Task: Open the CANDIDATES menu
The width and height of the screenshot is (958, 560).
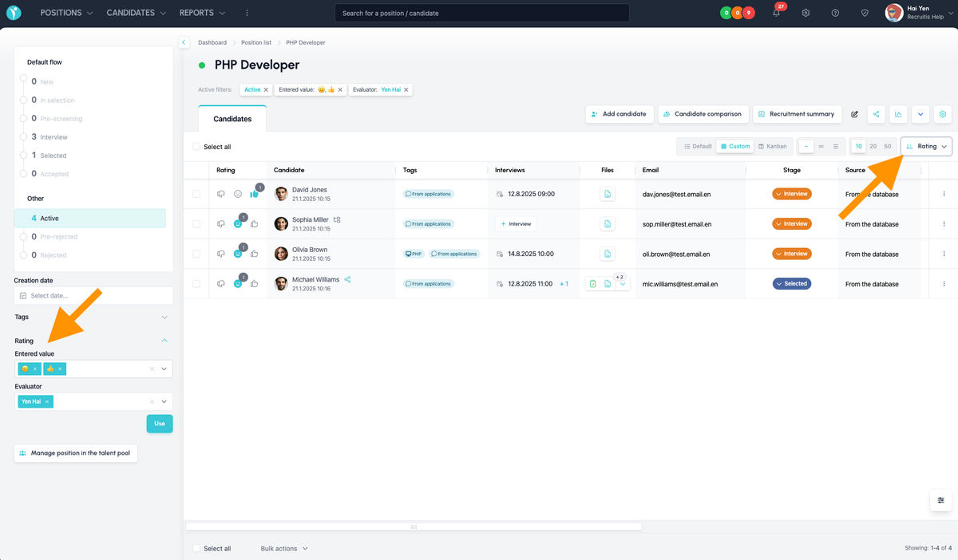Action: 136,13
